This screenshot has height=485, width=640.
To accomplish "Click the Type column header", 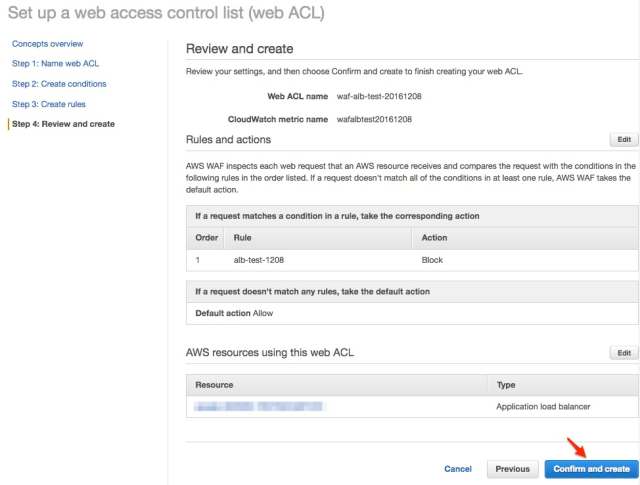I will 506,385.
